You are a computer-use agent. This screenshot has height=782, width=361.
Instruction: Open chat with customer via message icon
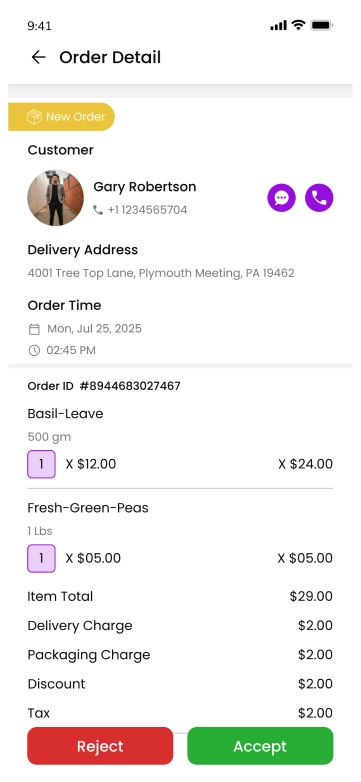tap(281, 198)
